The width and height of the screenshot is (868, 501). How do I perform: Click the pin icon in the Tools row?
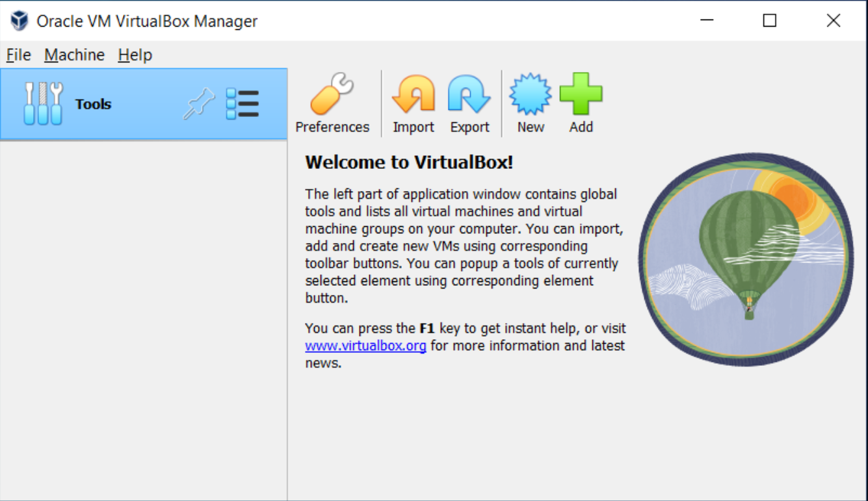coord(199,104)
